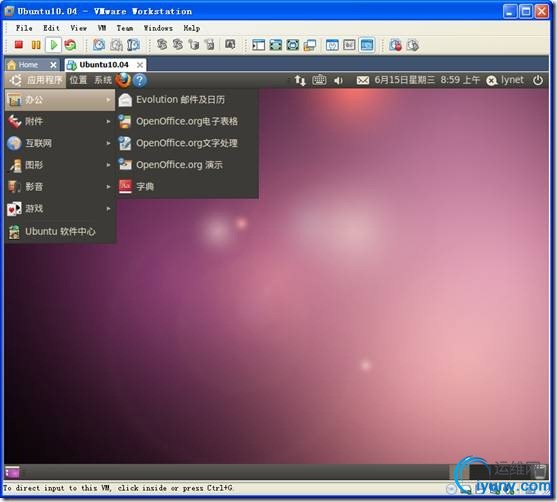Open the View menu in VMware
This screenshot has width=557, height=502.
[79, 28]
